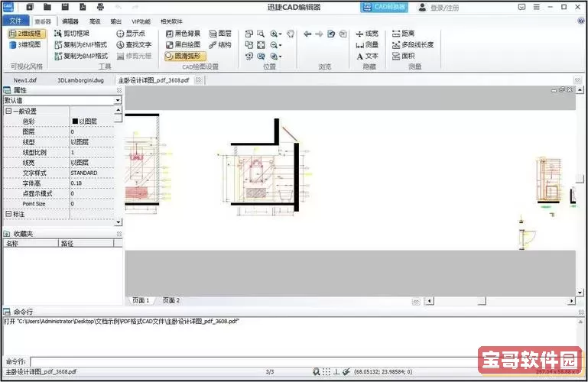
Task: Toggle the 圆滑弧形 smooth arcs option
Action: (x=185, y=56)
